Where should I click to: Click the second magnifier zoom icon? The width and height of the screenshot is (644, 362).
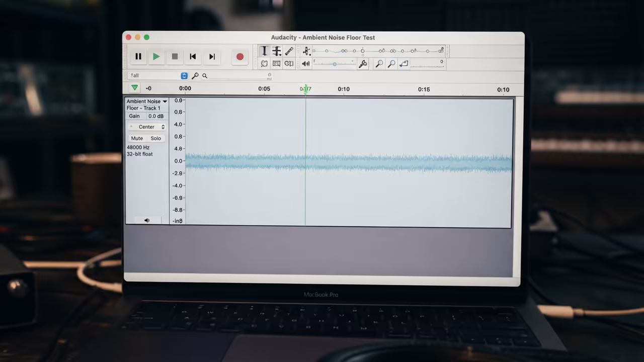click(391, 64)
